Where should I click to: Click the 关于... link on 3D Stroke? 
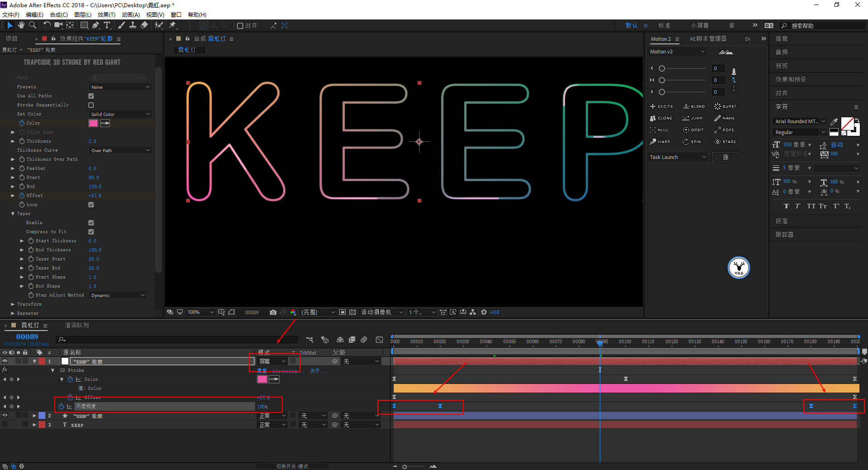(318, 371)
